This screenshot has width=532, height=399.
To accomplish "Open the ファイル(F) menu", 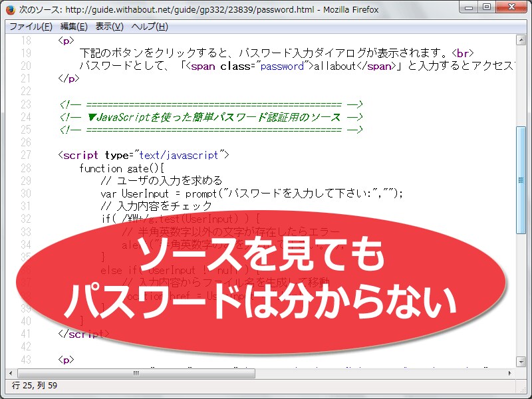I will [31, 27].
